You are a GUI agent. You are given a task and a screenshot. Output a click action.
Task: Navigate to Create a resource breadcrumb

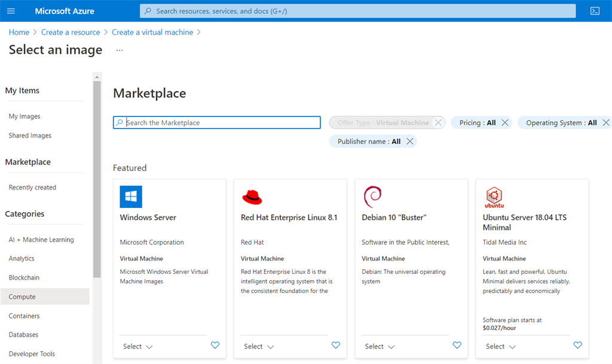coord(71,32)
